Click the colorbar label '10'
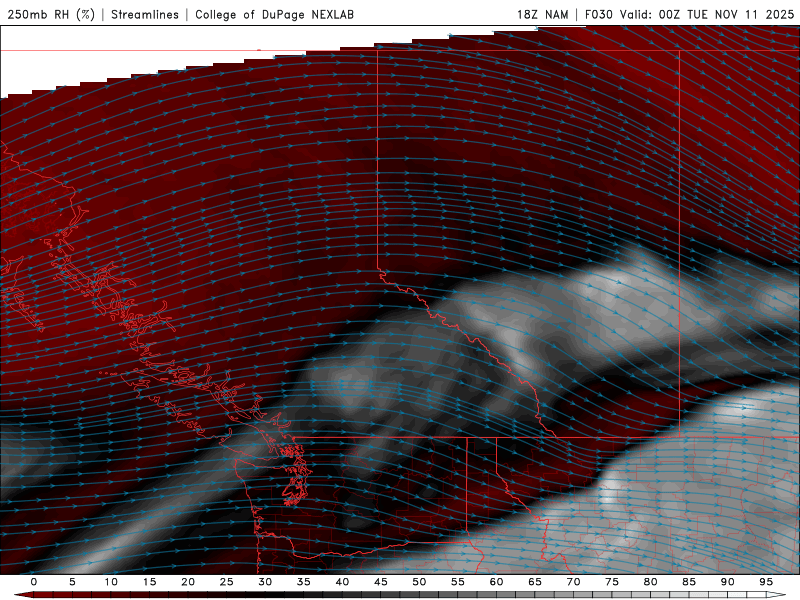The image size is (800, 600). [111, 582]
